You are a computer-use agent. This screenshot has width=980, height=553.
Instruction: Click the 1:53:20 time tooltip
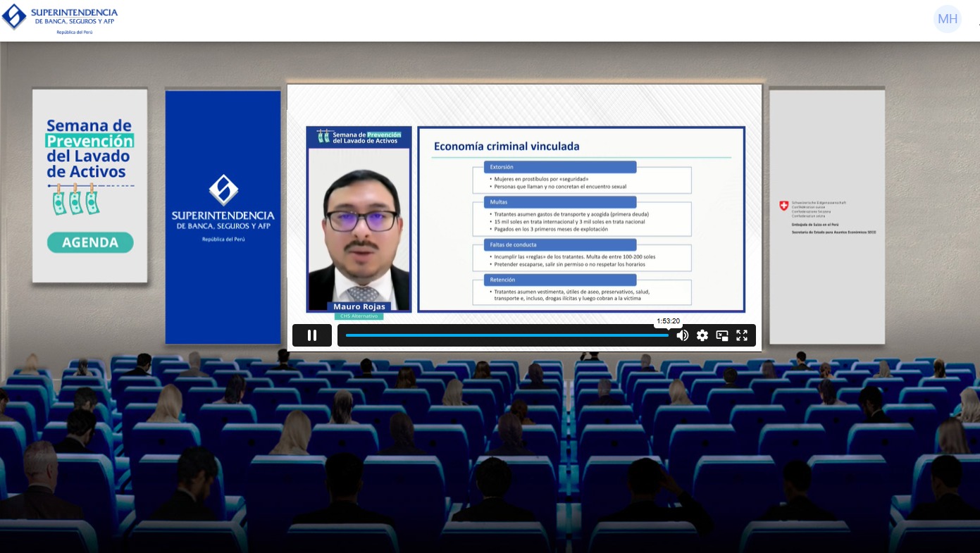pyautogui.click(x=668, y=321)
